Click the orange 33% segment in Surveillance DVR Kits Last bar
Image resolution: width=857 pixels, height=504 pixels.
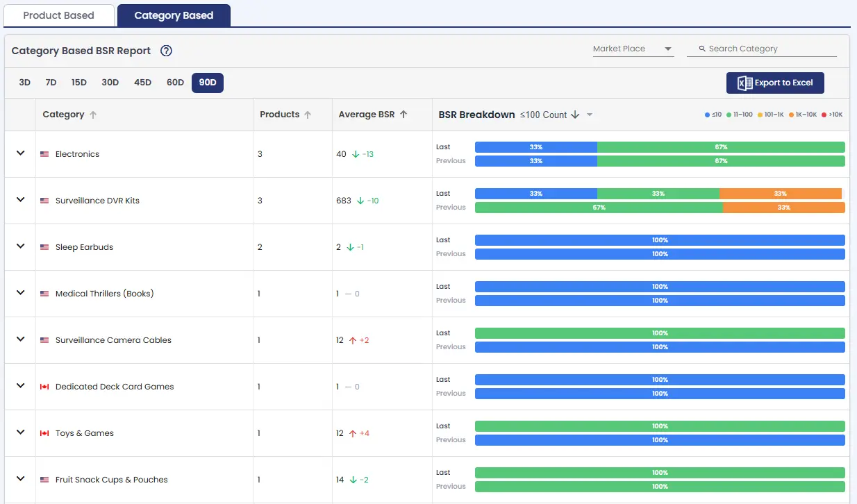click(781, 194)
